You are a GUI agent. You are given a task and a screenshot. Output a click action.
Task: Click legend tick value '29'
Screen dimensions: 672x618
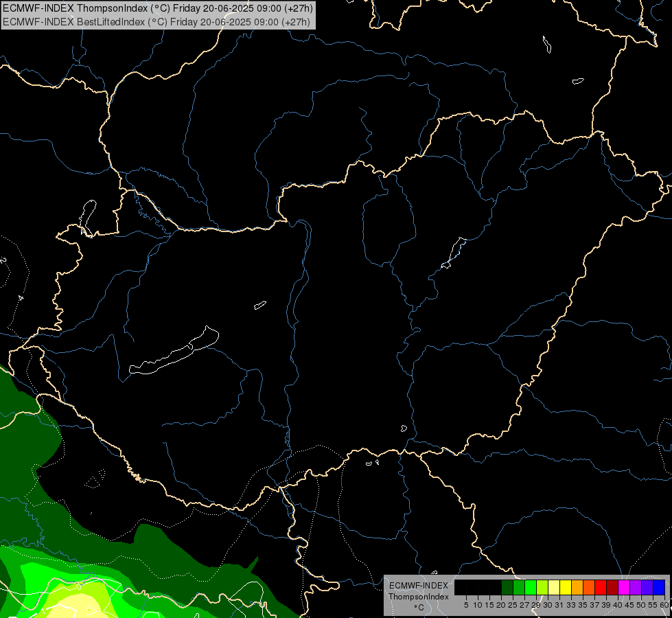[536, 605]
